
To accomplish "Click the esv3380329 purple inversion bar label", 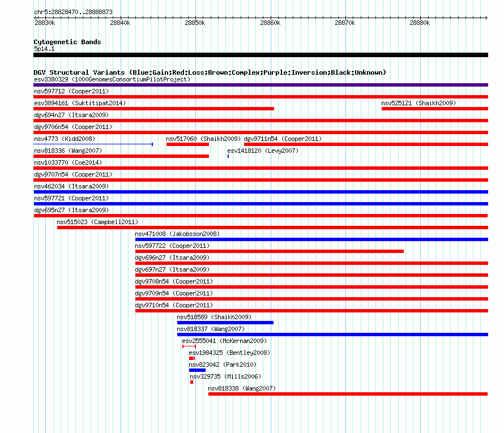I will coord(112,79).
